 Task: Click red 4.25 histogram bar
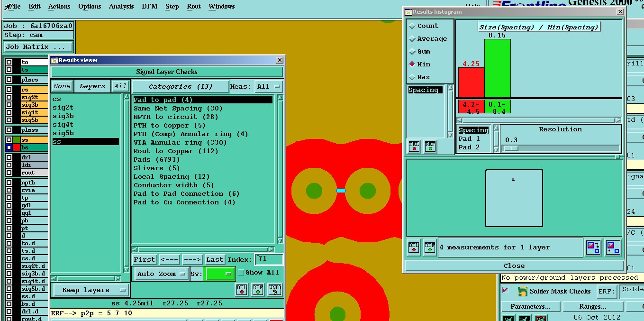tap(471, 83)
